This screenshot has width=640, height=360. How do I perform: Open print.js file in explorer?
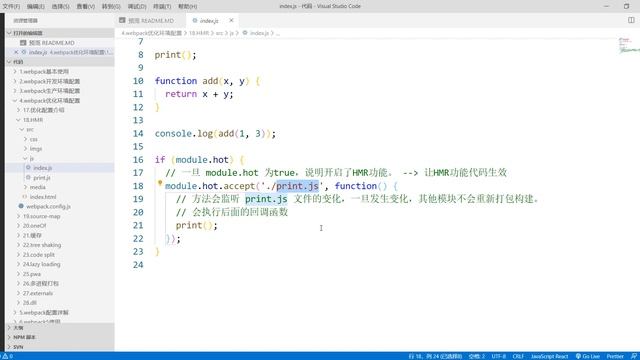[x=60, y=178]
